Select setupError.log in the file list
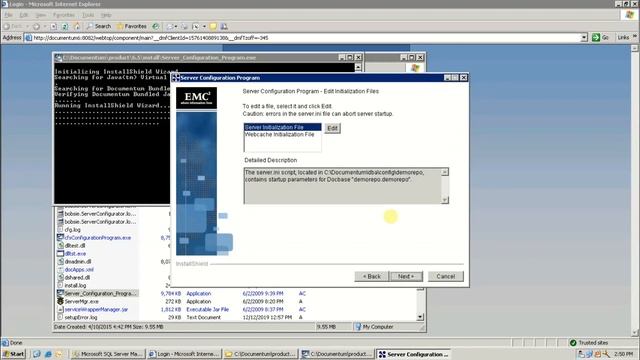Screen dimensions: 640x360 (81, 317)
